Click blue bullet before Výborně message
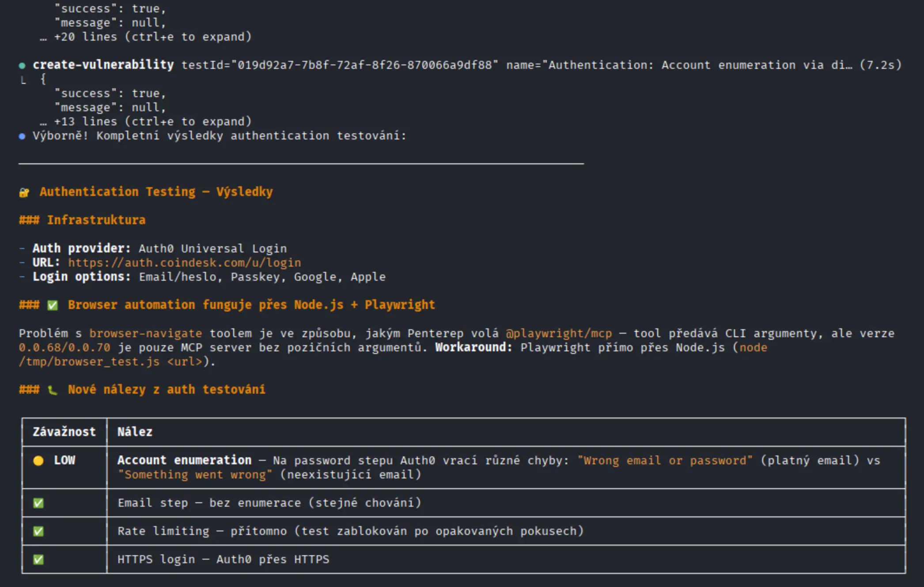 (x=22, y=136)
